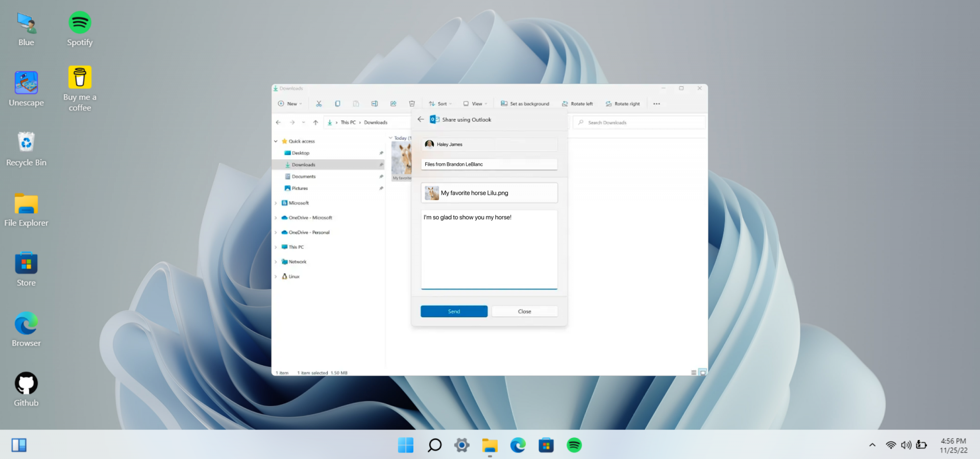Click Rotate left in toolbar
The width and height of the screenshot is (980, 459).
pyautogui.click(x=577, y=103)
